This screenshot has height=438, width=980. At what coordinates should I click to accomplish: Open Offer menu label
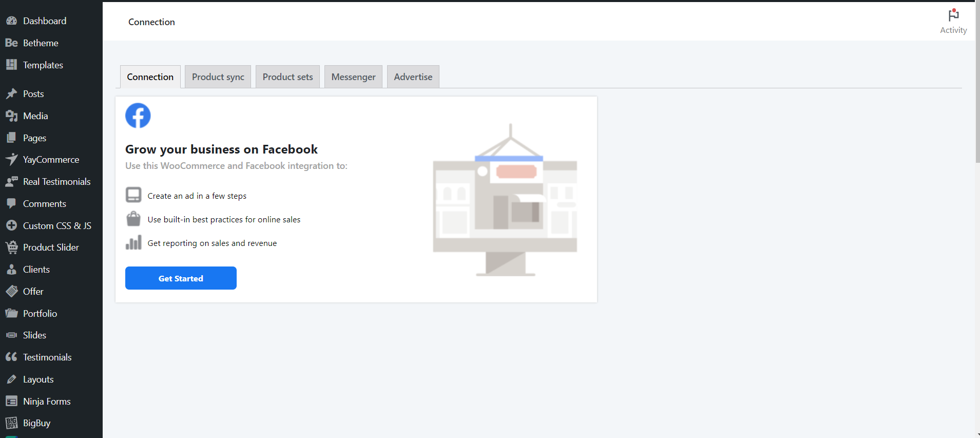pos(33,292)
